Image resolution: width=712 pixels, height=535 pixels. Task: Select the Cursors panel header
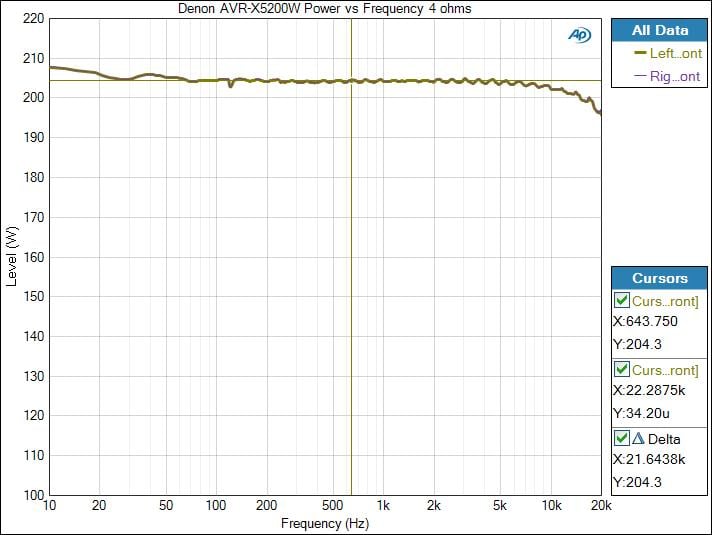pyautogui.click(x=659, y=278)
